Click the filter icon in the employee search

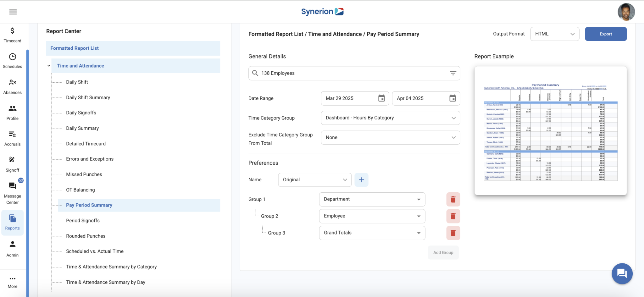click(x=453, y=73)
